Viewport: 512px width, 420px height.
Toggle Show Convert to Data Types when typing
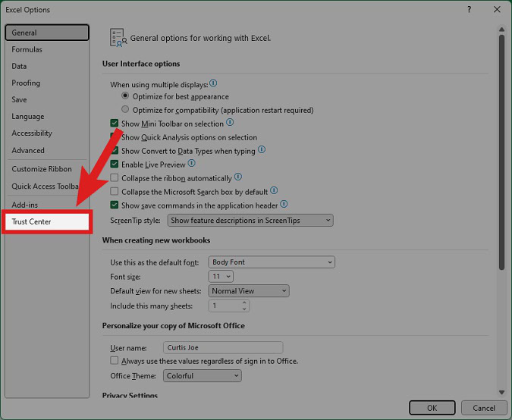115,150
